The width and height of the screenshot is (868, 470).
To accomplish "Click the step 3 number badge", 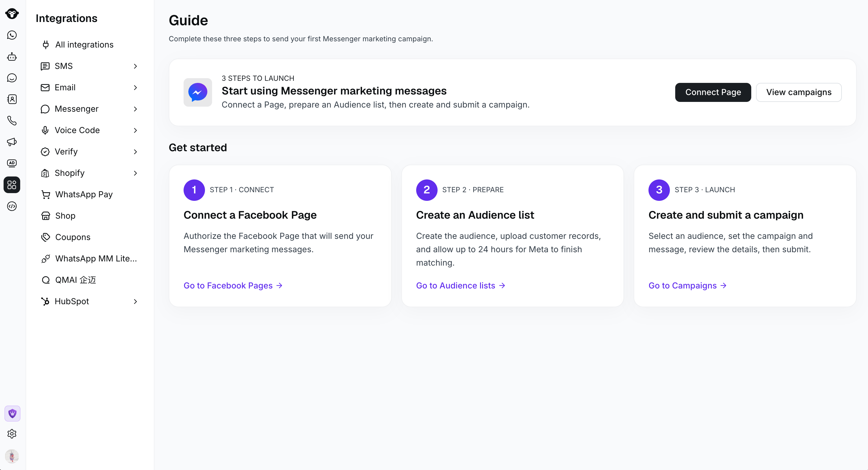I will tap(659, 190).
